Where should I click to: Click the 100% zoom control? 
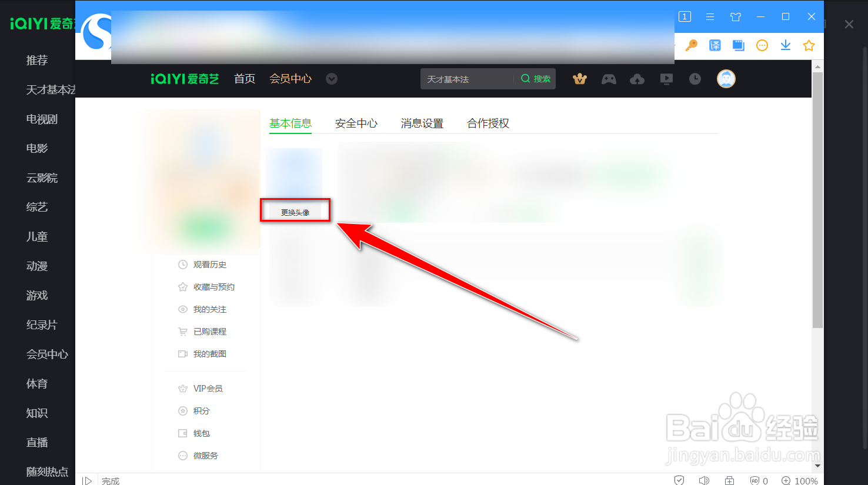pyautogui.click(x=800, y=480)
